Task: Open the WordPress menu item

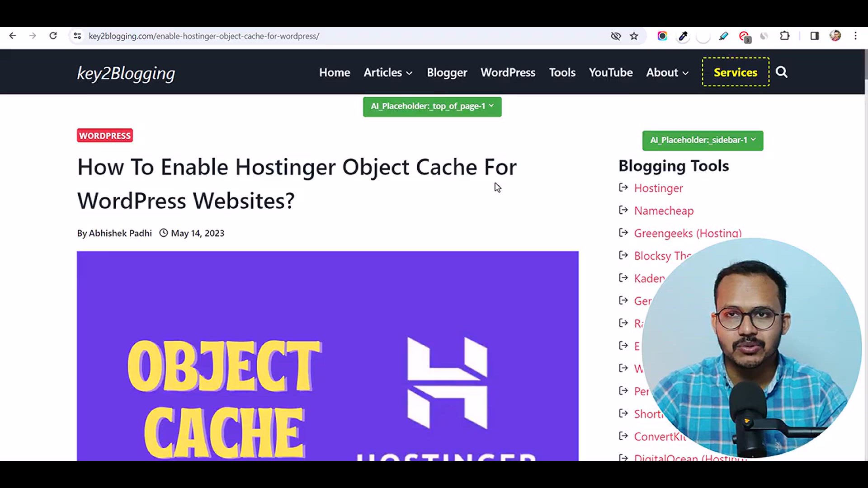Action: (508, 72)
